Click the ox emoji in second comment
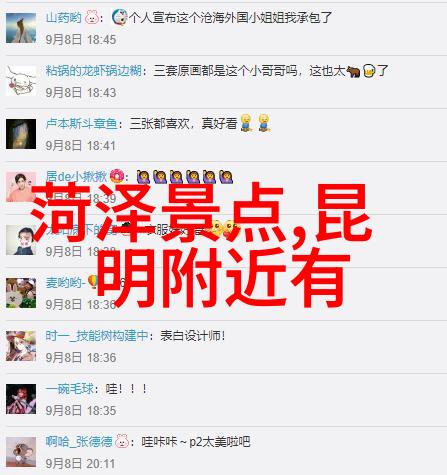 pos(353,71)
